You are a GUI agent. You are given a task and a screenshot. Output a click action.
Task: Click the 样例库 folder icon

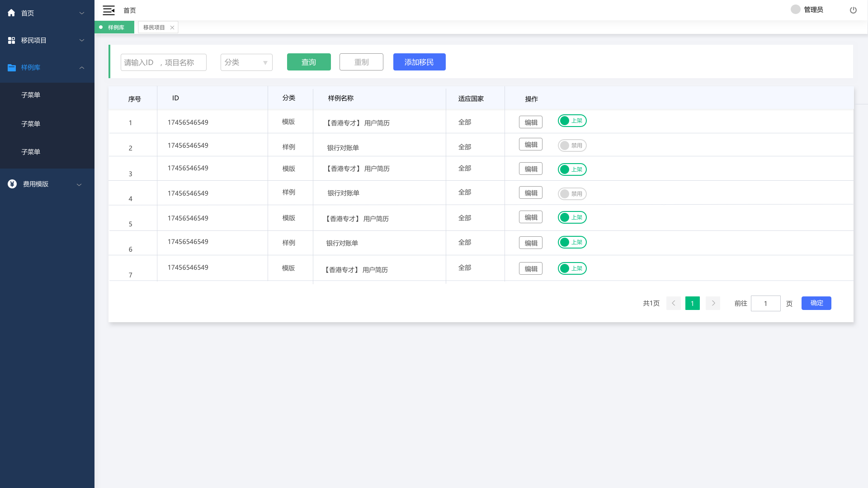coord(12,67)
